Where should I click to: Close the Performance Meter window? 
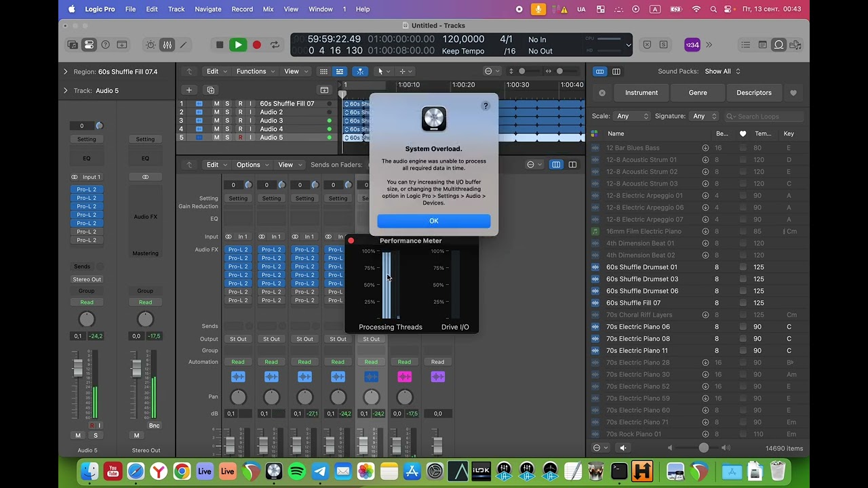pyautogui.click(x=351, y=241)
